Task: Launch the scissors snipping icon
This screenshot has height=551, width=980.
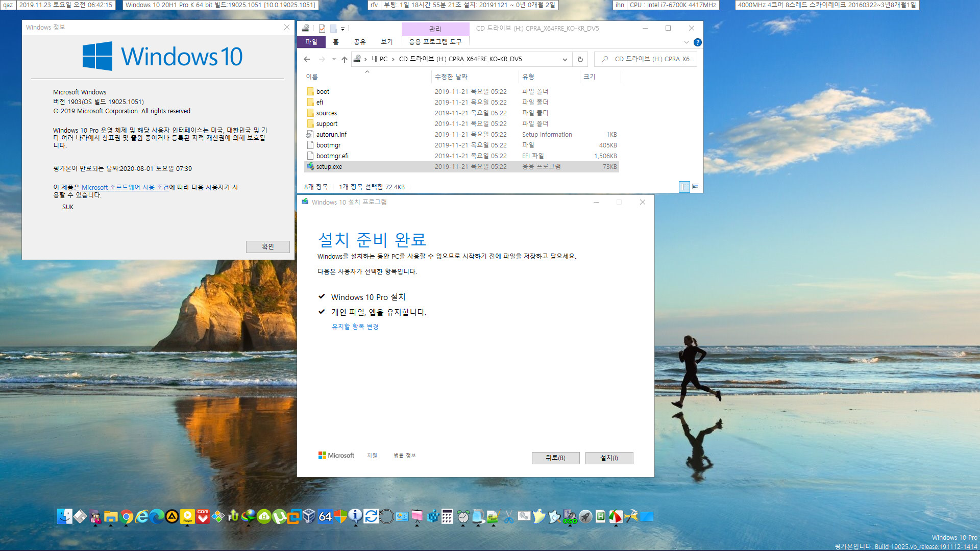Action: [x=509, y=517]
